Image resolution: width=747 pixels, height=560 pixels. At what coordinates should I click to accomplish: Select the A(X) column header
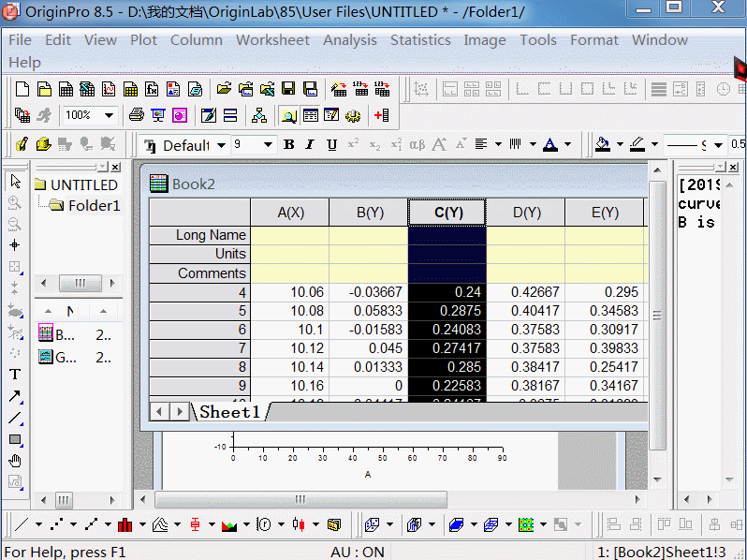[x=290, y=213]
